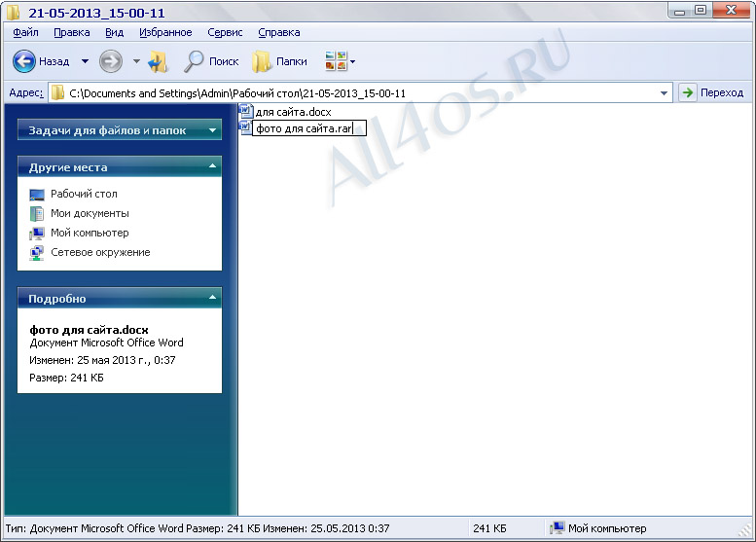
Task: Open the Рабочий стол link
Action: click(84, 194)
